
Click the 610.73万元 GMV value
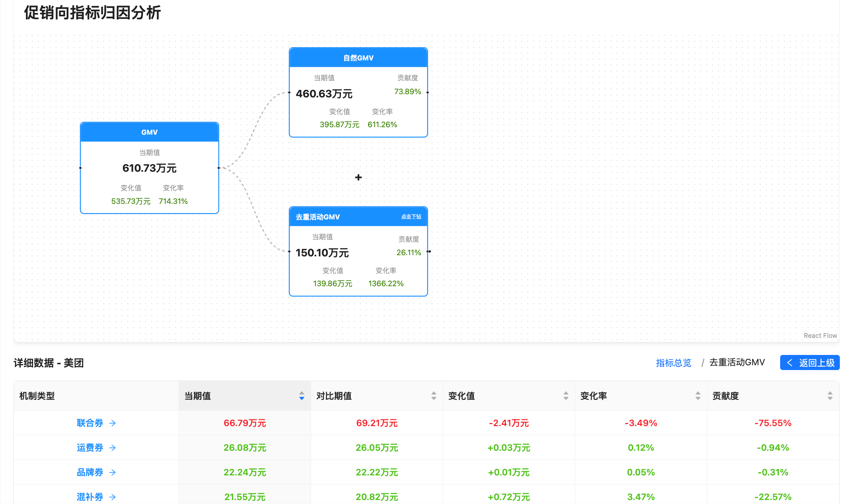tap(150, 168)
